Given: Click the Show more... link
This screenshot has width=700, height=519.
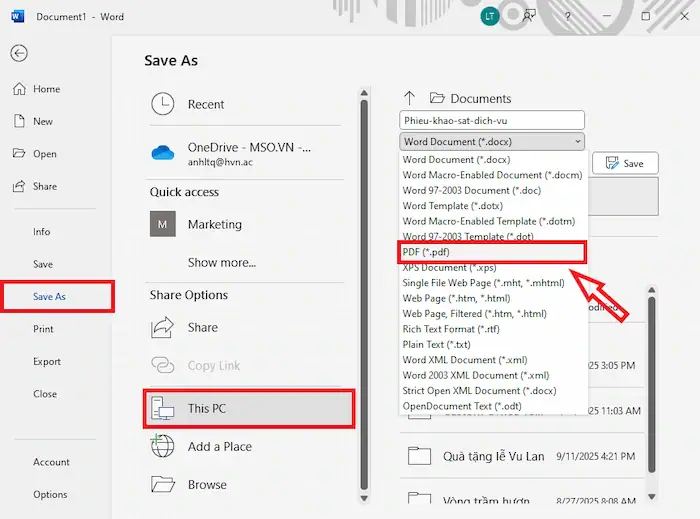Looking at the screenshot, I should (x=221, y=263).
